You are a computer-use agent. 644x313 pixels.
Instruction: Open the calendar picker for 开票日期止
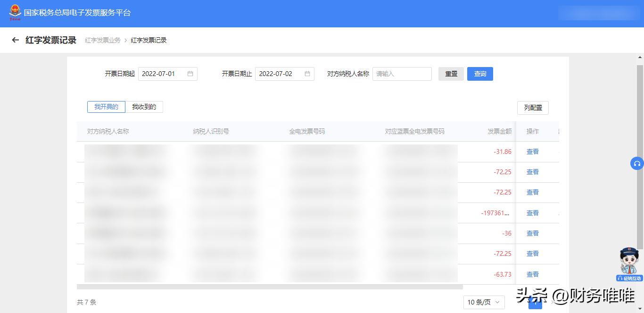[307, 74]
